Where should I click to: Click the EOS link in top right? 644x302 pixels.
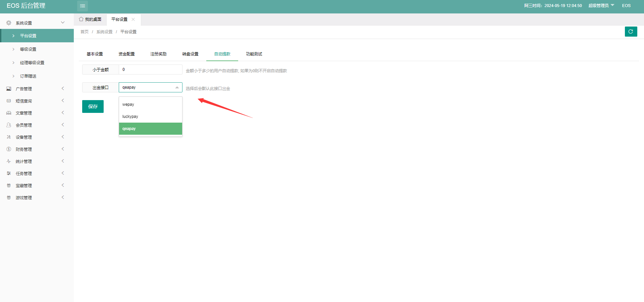point(626,6)
